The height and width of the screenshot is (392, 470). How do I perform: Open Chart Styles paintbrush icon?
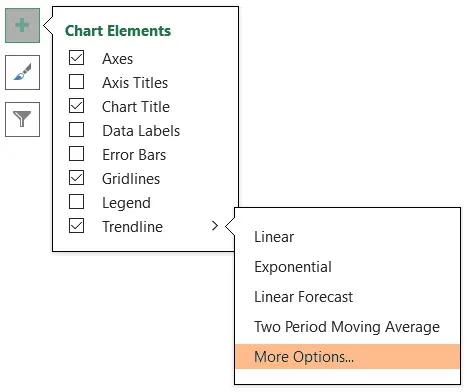pyautogui.click(x=22, y=72)
